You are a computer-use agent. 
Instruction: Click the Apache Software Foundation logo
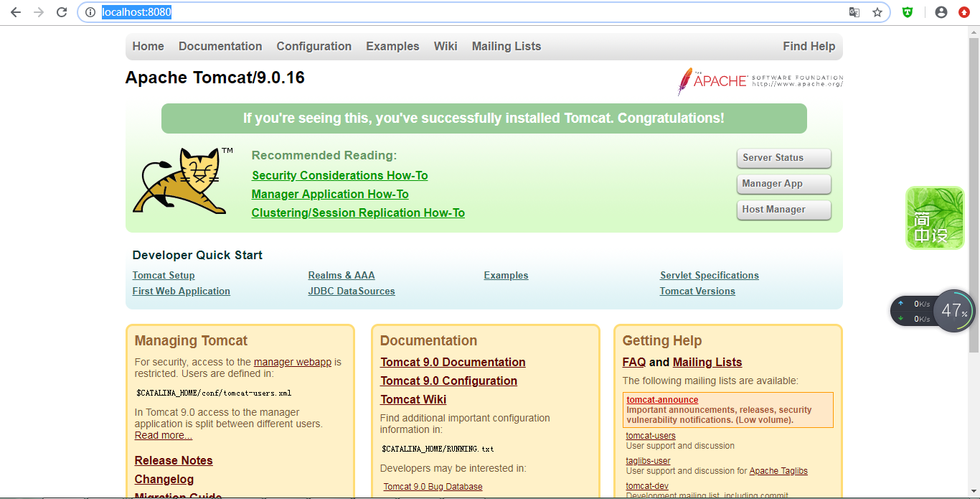point(760,81)
